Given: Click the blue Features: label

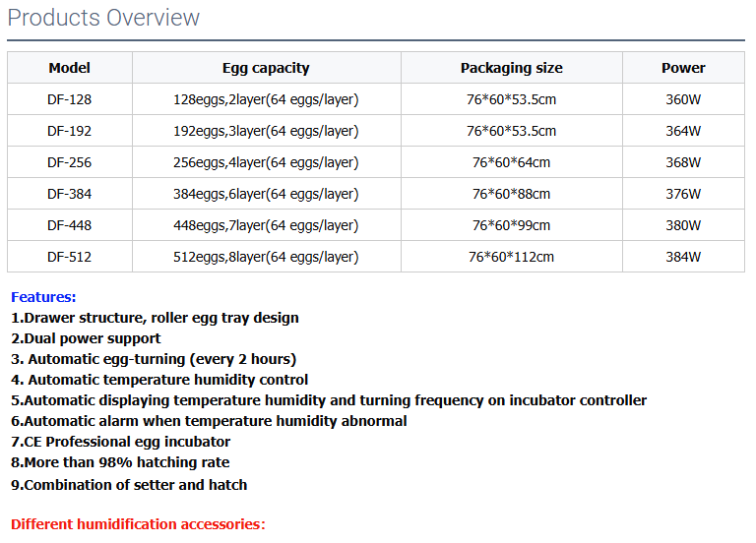Looking at the screenshot, I should coord(43,297).
